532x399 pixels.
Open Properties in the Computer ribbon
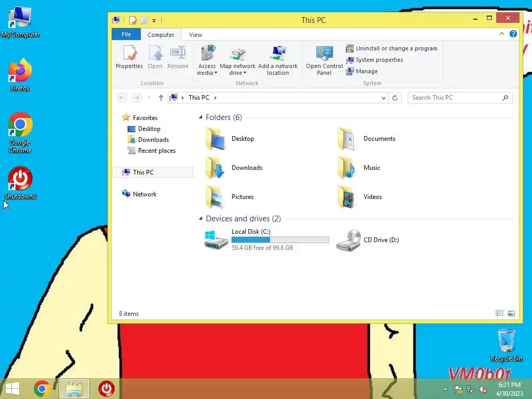point(129,57)
